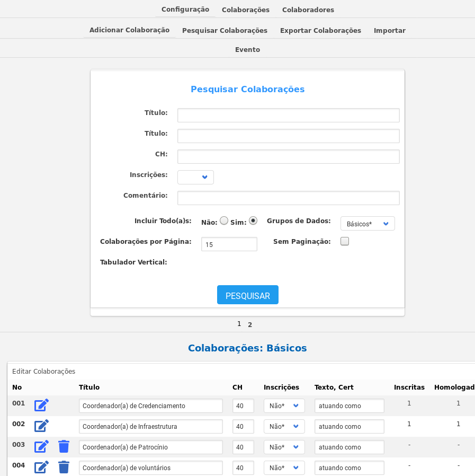Focus the second Título search field
The height and width of the screenshot is (476, 475).
289,136
